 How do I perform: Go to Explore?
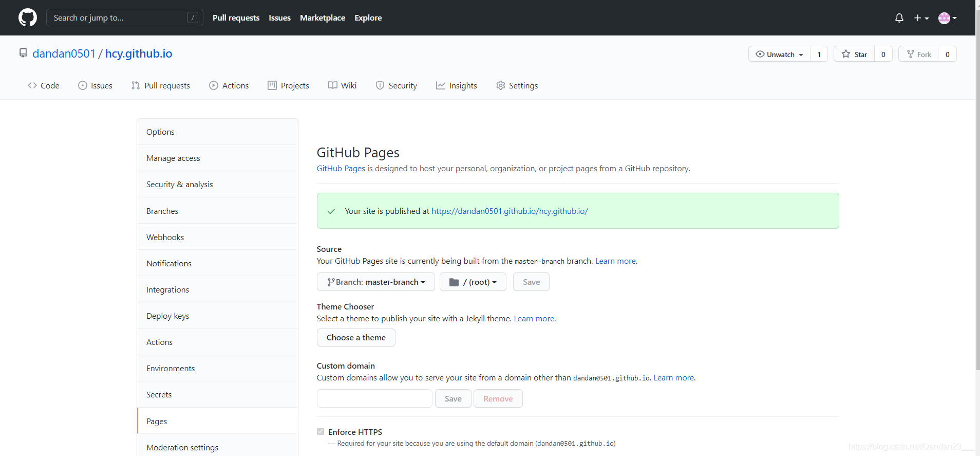pyautogui.click(x=368, y=17)
